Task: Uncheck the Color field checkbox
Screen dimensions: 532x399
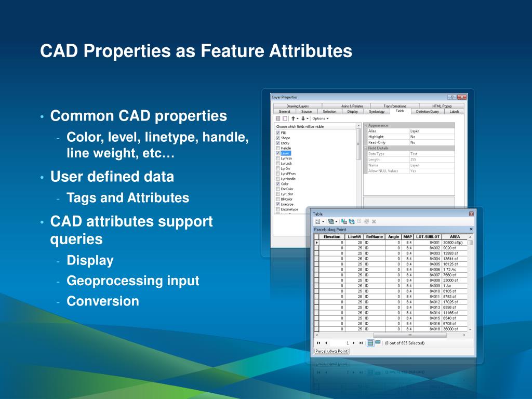Action: (278, 183)
